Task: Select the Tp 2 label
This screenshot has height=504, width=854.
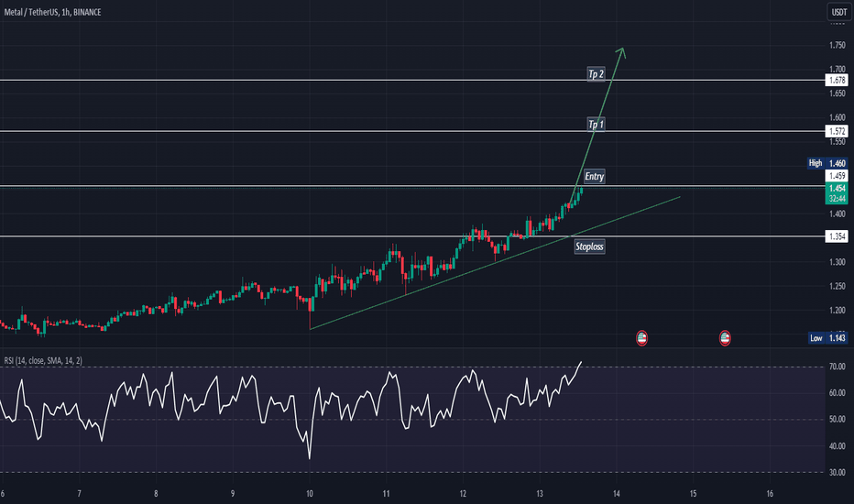Action: (x=596, y=73)
